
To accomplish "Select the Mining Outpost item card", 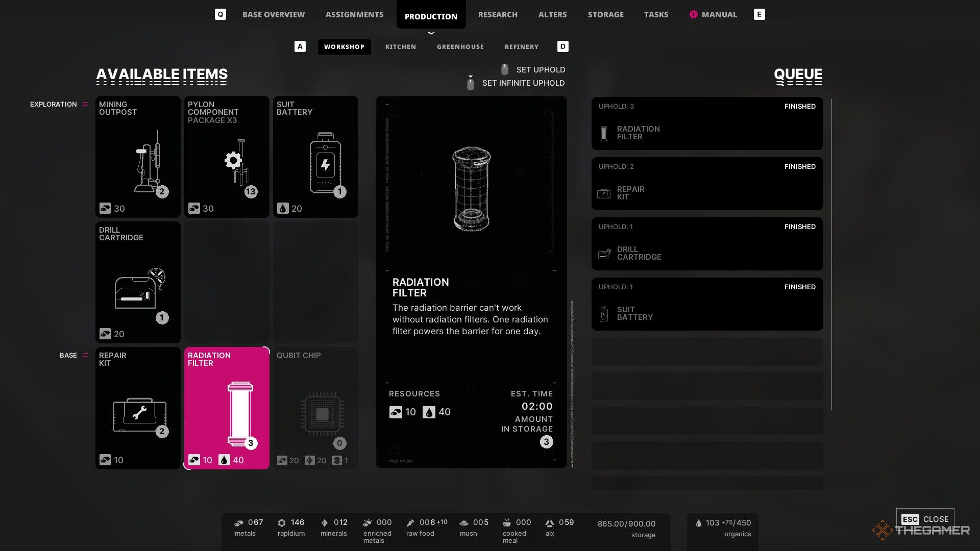I will point(138,157).
